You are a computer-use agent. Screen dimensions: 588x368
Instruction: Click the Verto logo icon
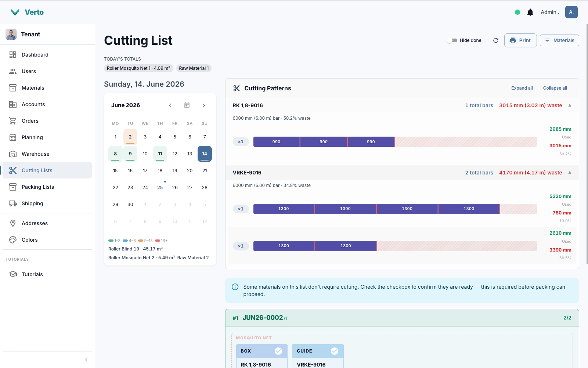pyautogui.click(x=15, y=12)
